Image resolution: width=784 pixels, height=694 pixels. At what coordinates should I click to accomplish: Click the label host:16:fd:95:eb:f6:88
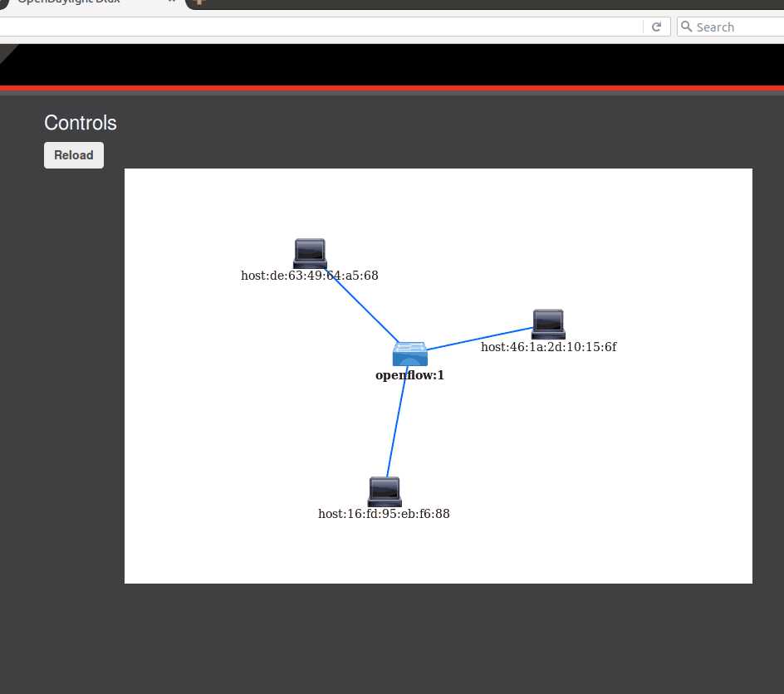coord(384,514)
